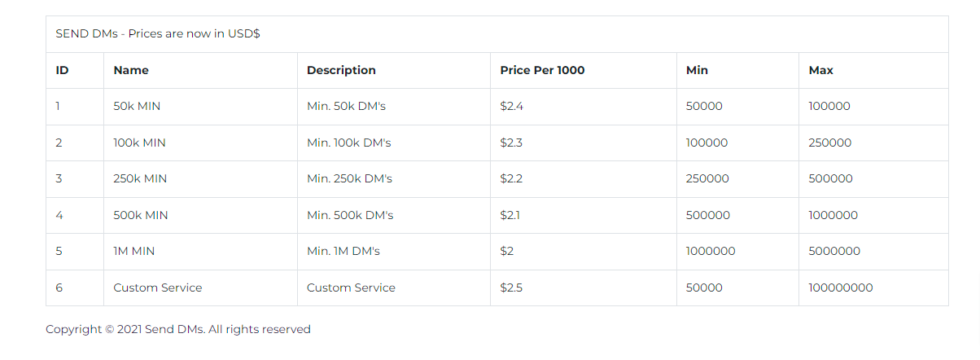The image size is (980, 360).
Task: Click the Max column header
Action: tap(820, 70)
